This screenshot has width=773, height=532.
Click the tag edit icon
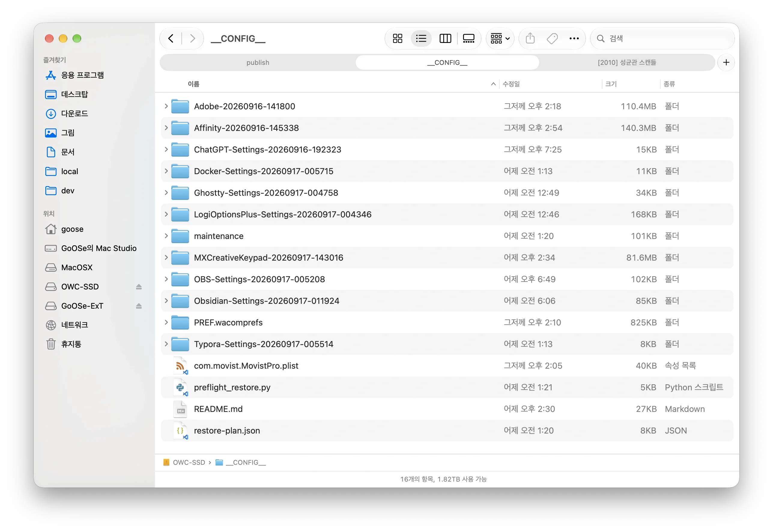[552, 39]
